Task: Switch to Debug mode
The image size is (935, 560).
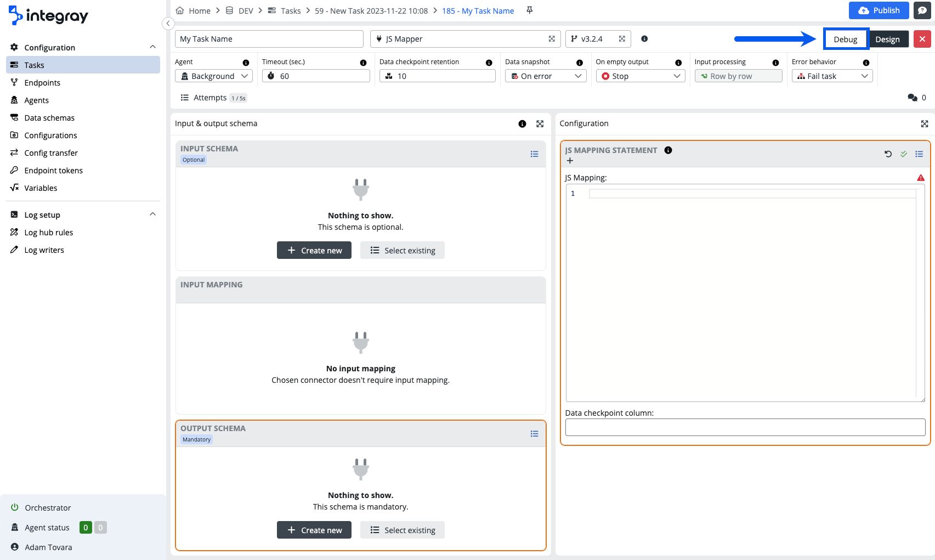Action: (845, 39)
